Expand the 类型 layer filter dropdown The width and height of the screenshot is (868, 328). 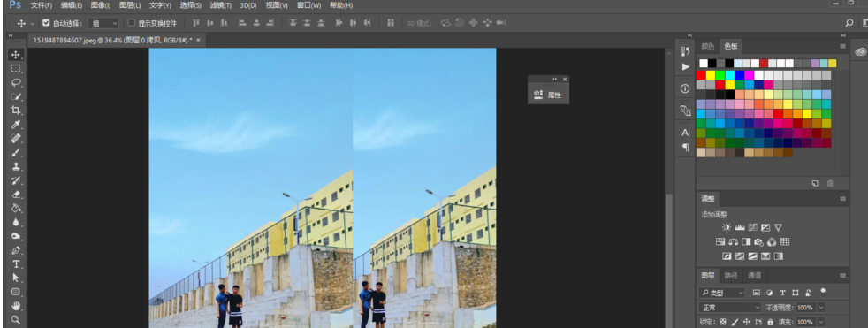coord(722,293)
